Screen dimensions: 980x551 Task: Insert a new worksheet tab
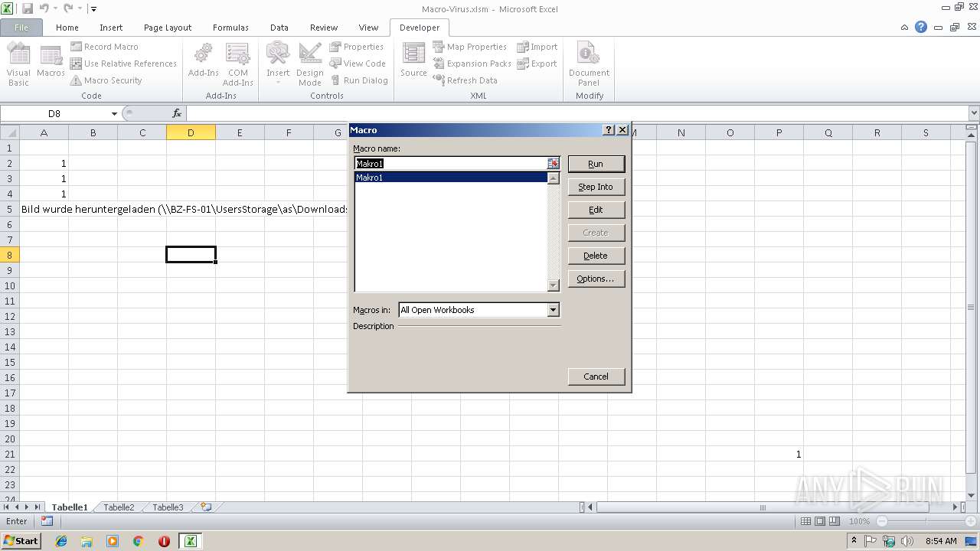tap(205, 507)
